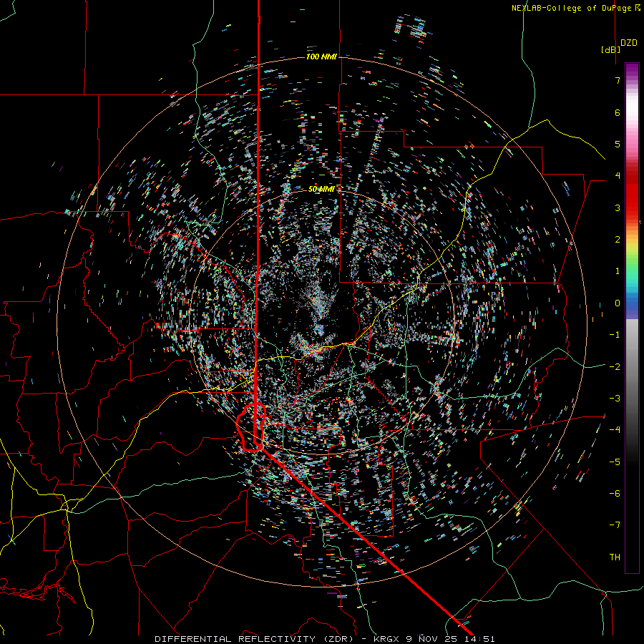Click the 9 NOV 25 14:51 timestamp
The height and width of the screenshot is (644, 644).
point(451,639)
